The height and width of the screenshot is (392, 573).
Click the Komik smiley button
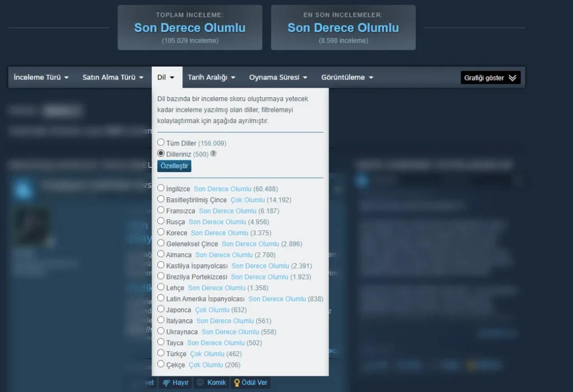pos(212,382)
